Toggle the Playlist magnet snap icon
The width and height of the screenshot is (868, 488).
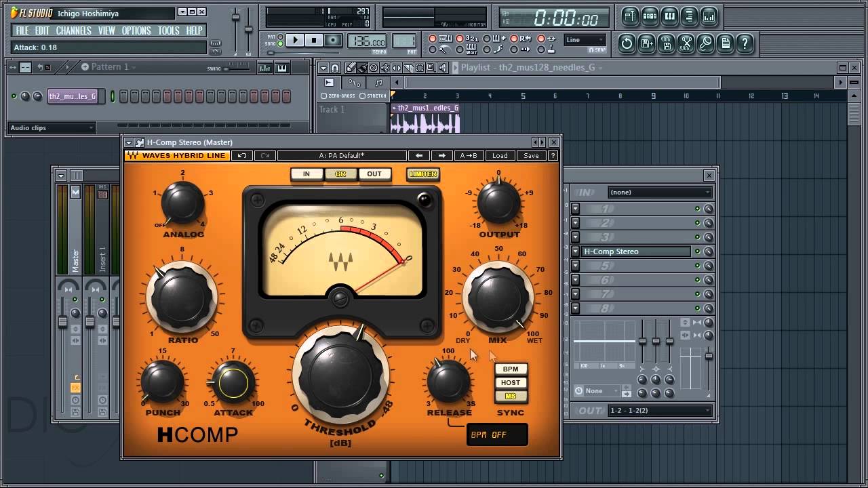[x=336, y=68]
